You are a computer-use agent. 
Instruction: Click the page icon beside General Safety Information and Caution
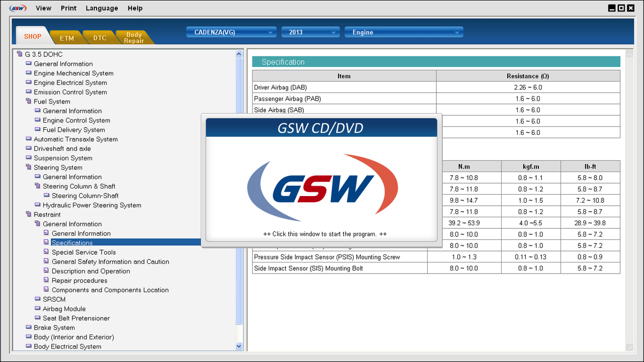click(x=47, y=261)
